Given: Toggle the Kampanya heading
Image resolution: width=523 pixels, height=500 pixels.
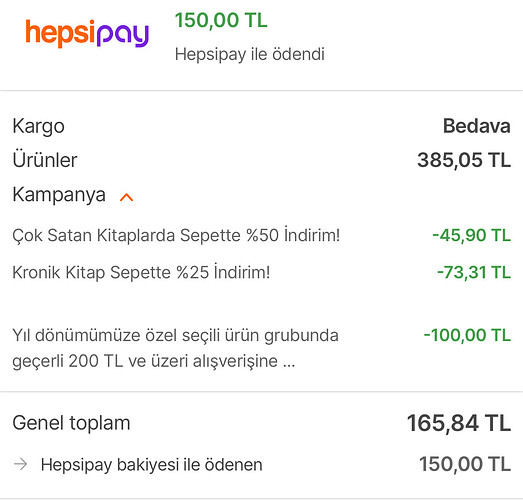Looking at the screenshot, I should 59,195.
